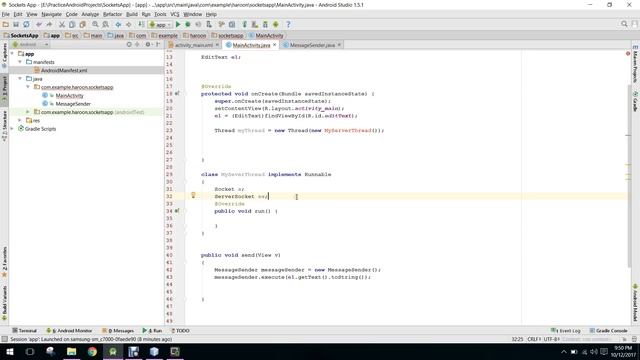Open the Refactor menu

tap(112, 14)
